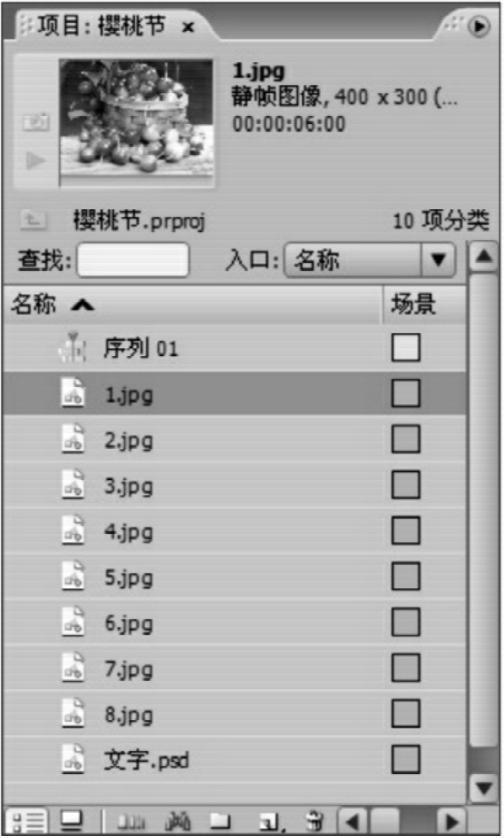Click the 查找 search input field

point(133,260)
